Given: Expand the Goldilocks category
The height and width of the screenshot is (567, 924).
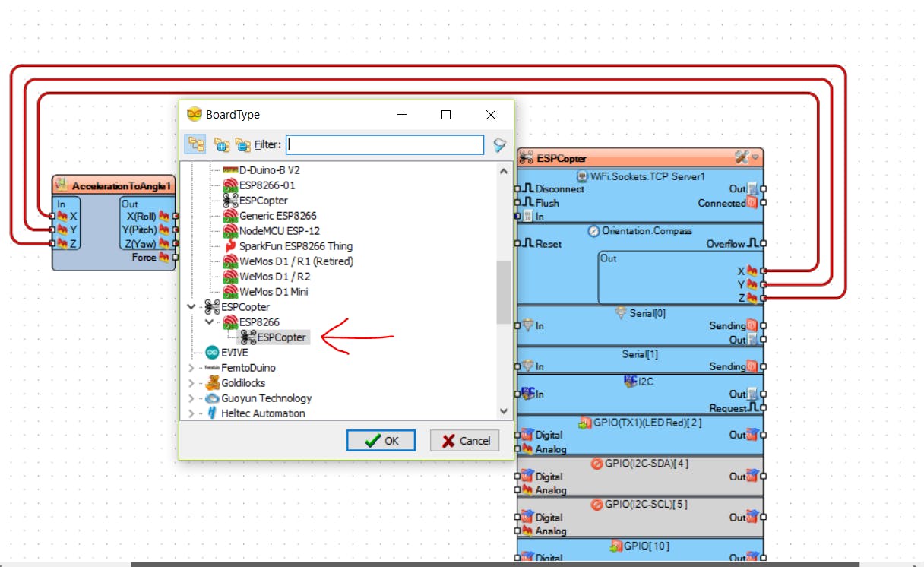Looking at the screenshot, I should click(x=191, y=383).
